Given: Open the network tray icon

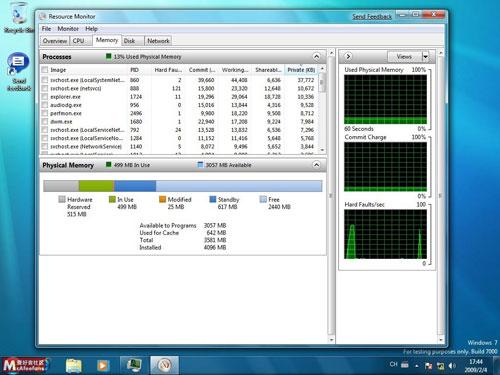Looking at the screenshot, I should (440, 366).
